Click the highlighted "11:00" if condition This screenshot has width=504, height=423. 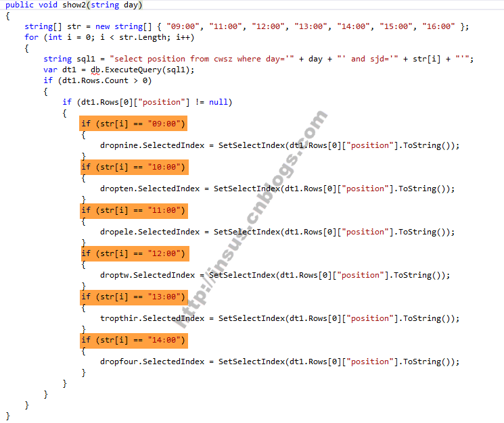(x=134, y=211)
